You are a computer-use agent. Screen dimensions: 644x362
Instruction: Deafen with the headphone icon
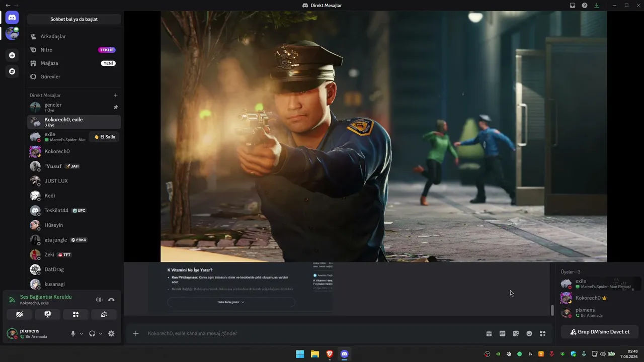[92, 333]
